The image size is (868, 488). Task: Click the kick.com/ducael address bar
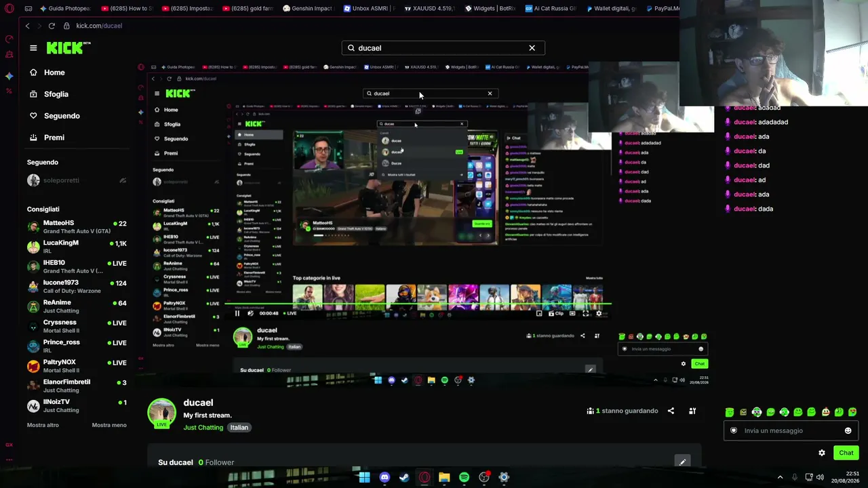coord(99,26)
